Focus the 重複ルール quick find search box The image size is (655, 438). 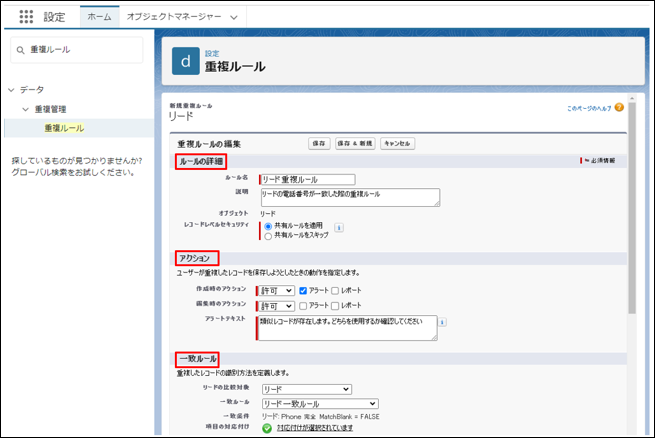(x=77, y=50)
